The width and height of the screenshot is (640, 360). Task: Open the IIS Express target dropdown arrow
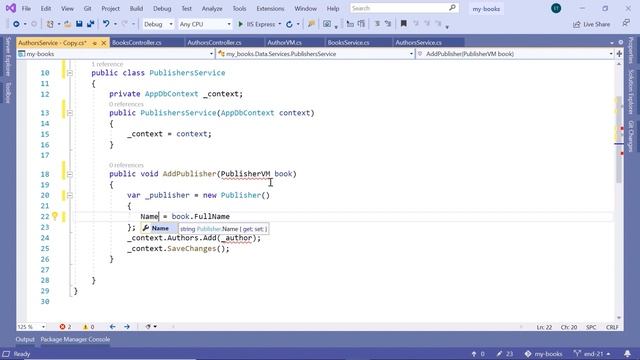[x=280, y=24]
